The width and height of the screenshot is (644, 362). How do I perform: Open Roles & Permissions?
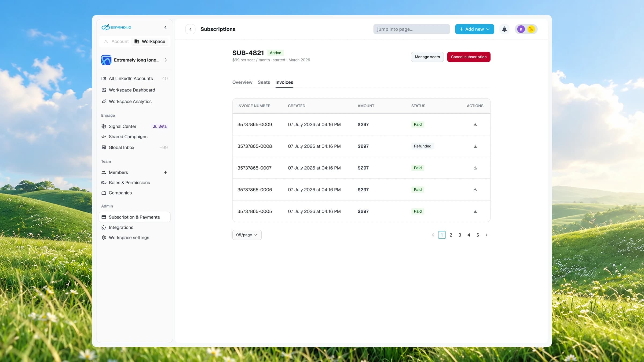(134, 183)
